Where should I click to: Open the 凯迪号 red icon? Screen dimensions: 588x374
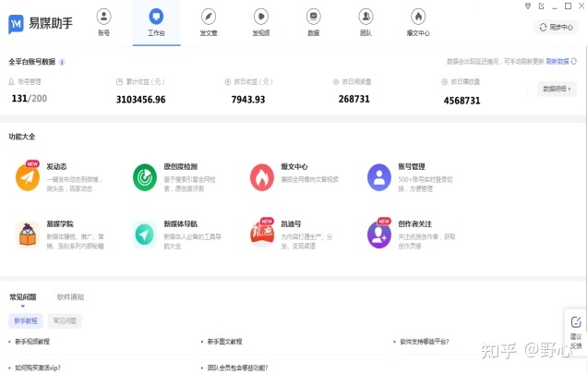[x=262, y=234]
